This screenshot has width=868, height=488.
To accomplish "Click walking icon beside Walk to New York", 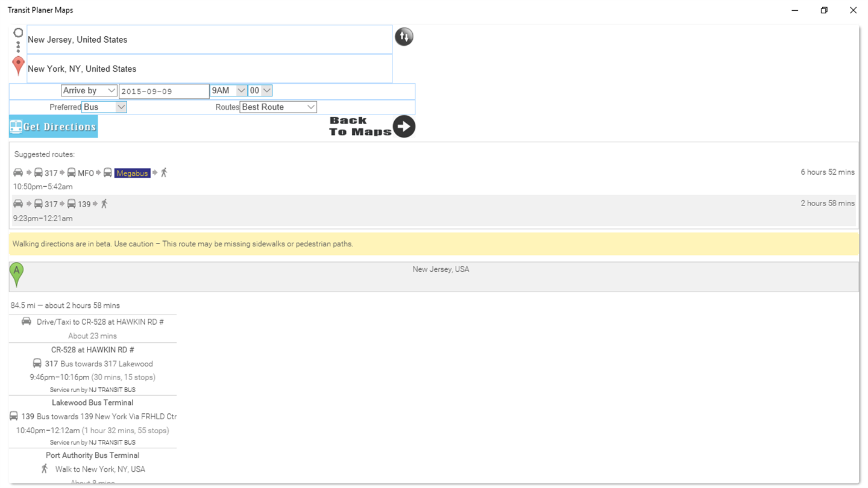I will click(x=44, y=468).
